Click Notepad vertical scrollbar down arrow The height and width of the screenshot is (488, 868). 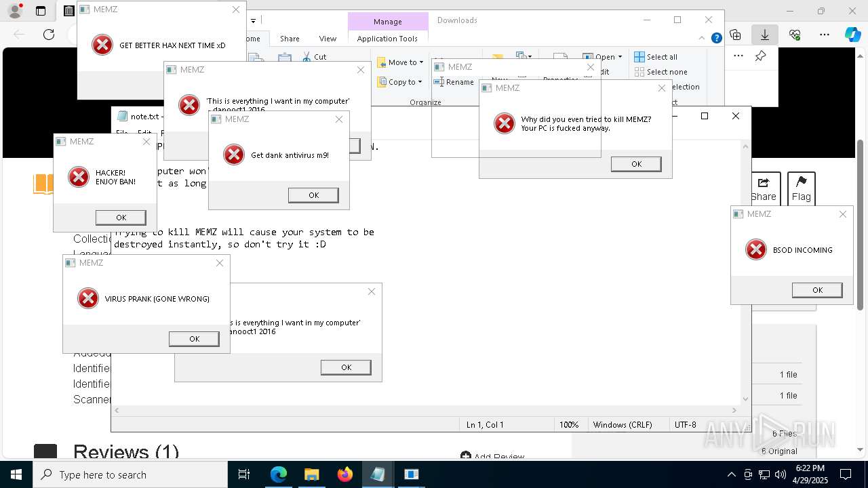[746, 399]
